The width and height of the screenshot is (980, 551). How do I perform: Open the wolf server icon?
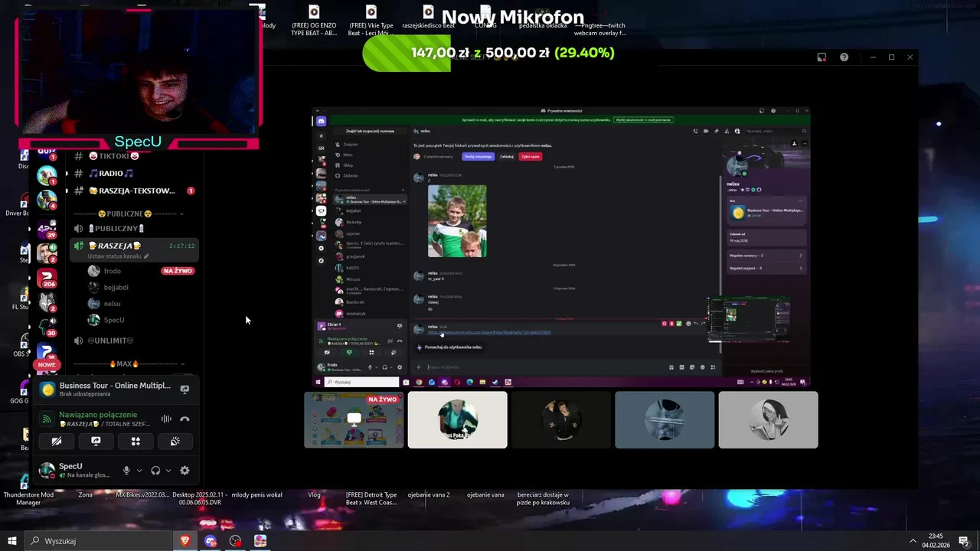tap(47, 302)
